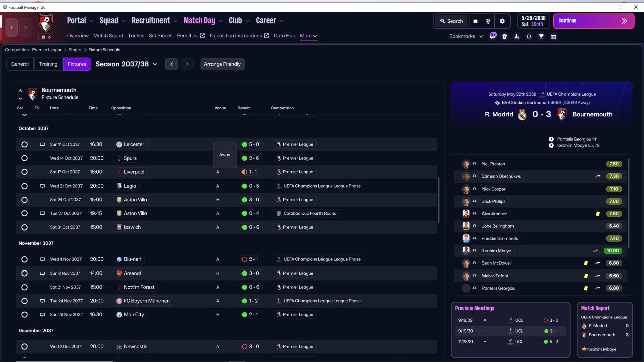This screenshot has height=362, width=644.
Task: Expand the Squad menu chevron
Action: pyautogui.click(x=123, y=21)
